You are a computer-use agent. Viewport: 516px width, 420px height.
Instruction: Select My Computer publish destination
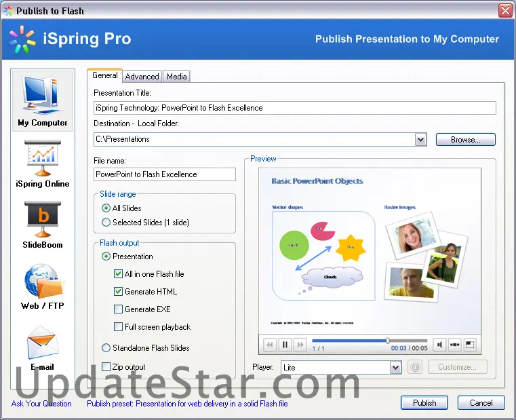(x=43, y=101)
